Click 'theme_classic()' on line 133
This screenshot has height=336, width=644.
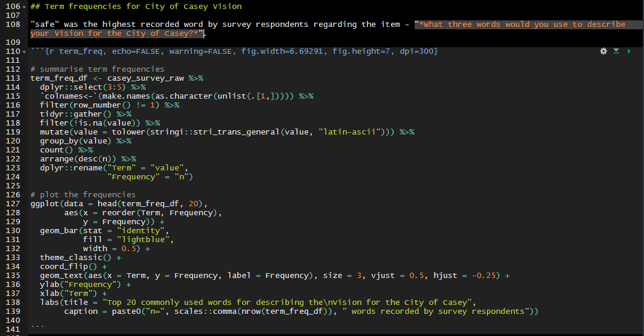(x=75, y=258)
